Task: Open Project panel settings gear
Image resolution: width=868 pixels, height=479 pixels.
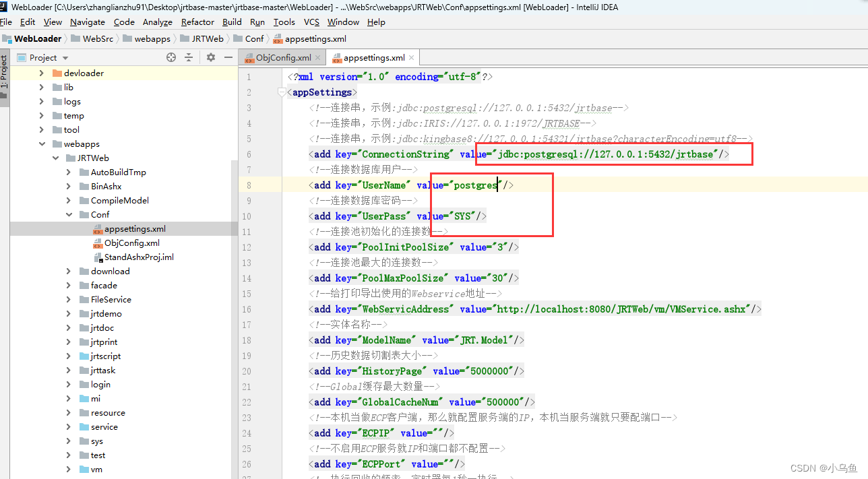Action: click(211, 58)
